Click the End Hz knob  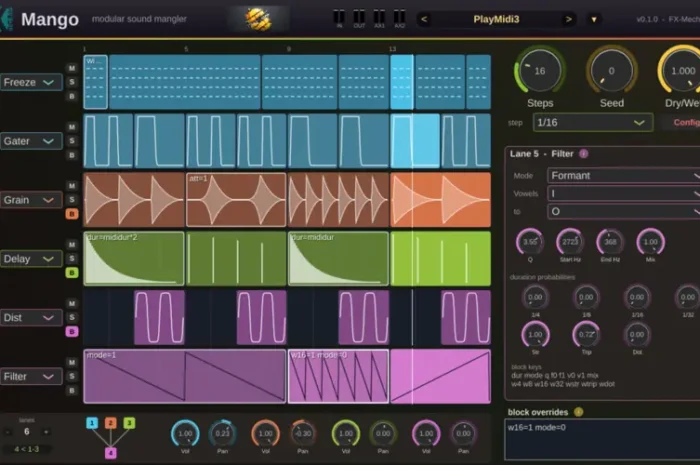(610, 242)
